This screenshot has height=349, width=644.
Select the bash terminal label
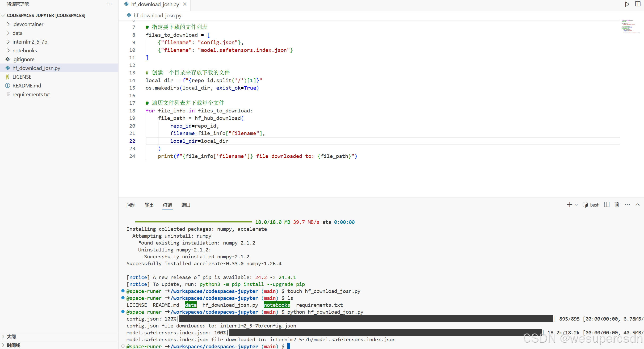pos(595,205)
